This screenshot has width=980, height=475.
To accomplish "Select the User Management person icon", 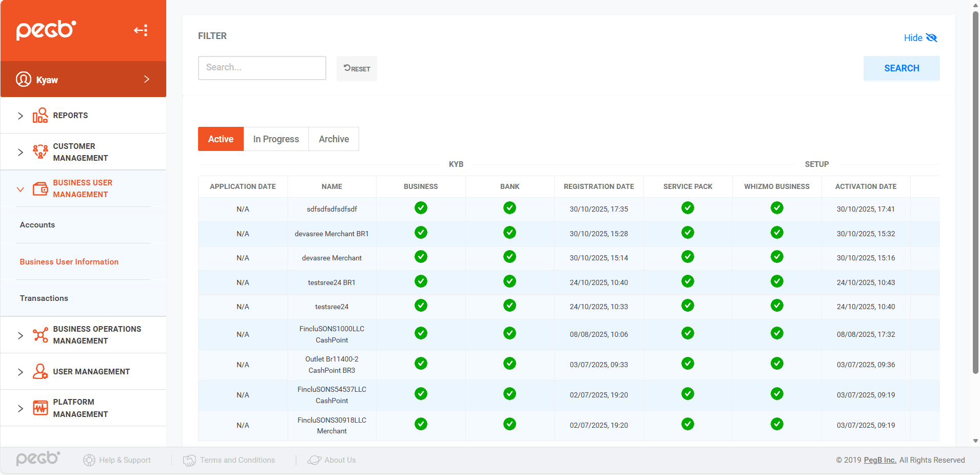I will coord(40,371).
